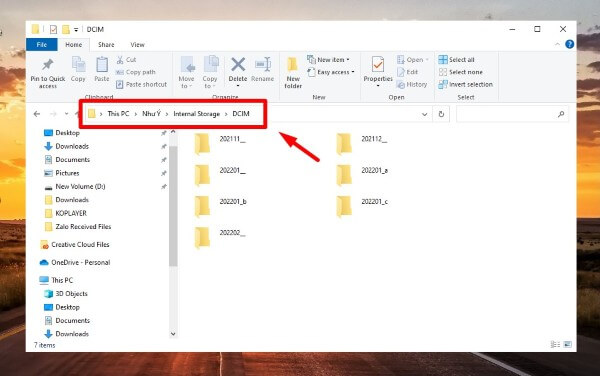Click Edit in the Open group

[407, 72]
